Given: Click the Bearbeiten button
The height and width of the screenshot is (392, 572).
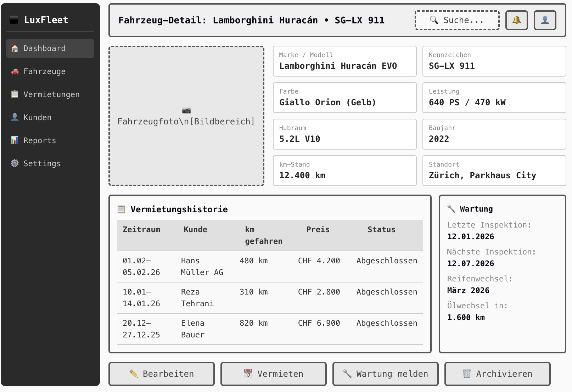Looking at the screenshot, I should coord(162,374).
